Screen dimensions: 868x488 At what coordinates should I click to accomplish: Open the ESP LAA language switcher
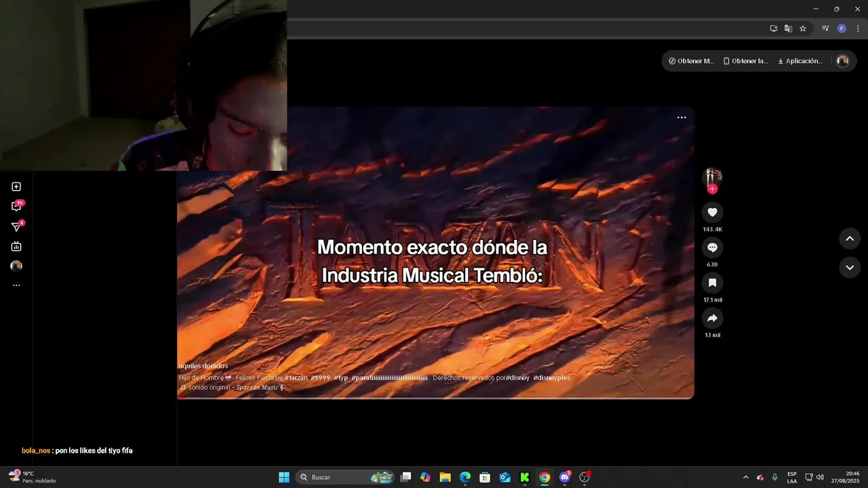coord(792,477)
